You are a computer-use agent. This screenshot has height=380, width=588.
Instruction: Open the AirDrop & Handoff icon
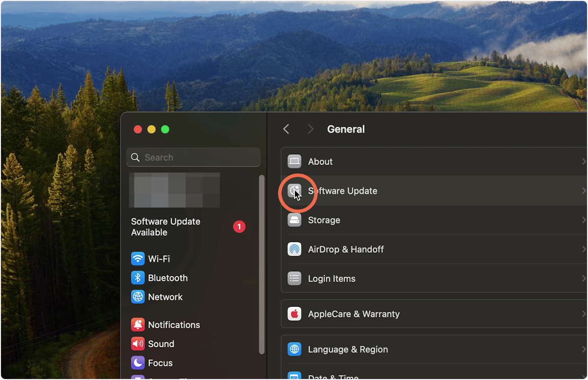pyautogui.click(x=294, y=249)
